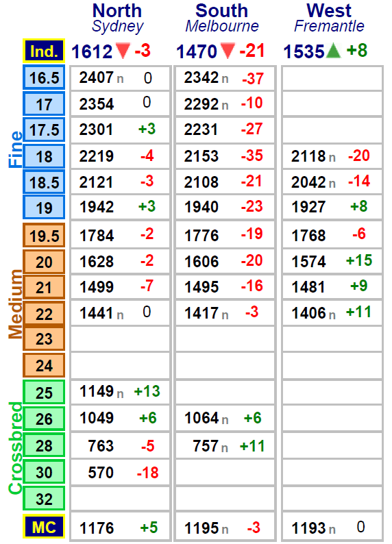Click the green up arrow beside 1535
This screenshot has height=544, width=392.
click(333, 51)
